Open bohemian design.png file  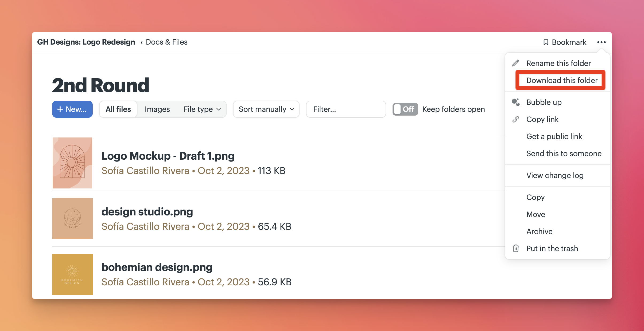point(157,267)
